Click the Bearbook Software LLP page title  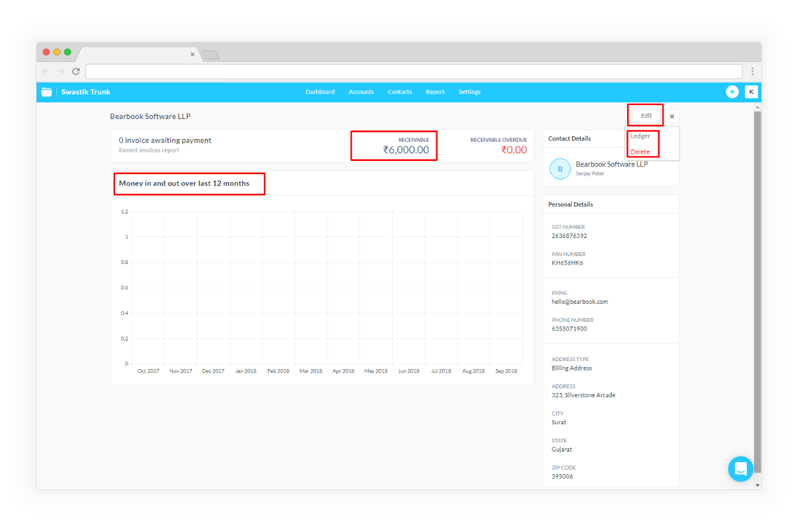[150, 116]
